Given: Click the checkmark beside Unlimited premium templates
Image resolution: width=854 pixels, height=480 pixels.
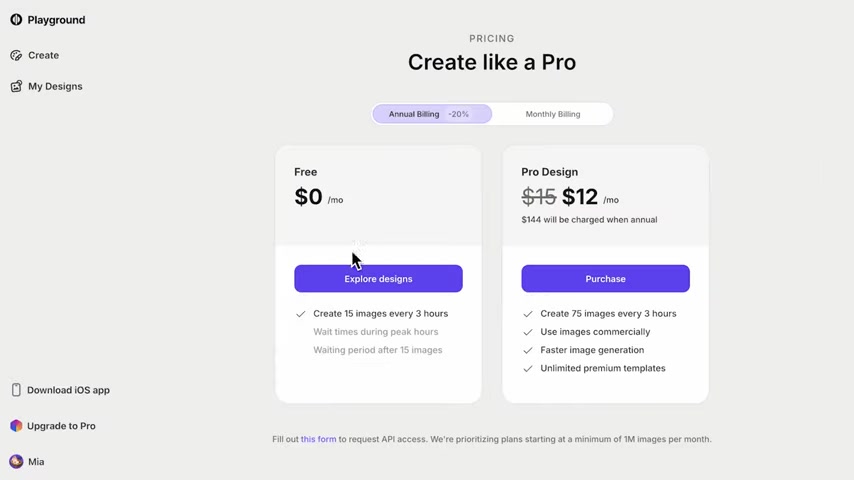Looking at the screenshot, I should (528, 368).
